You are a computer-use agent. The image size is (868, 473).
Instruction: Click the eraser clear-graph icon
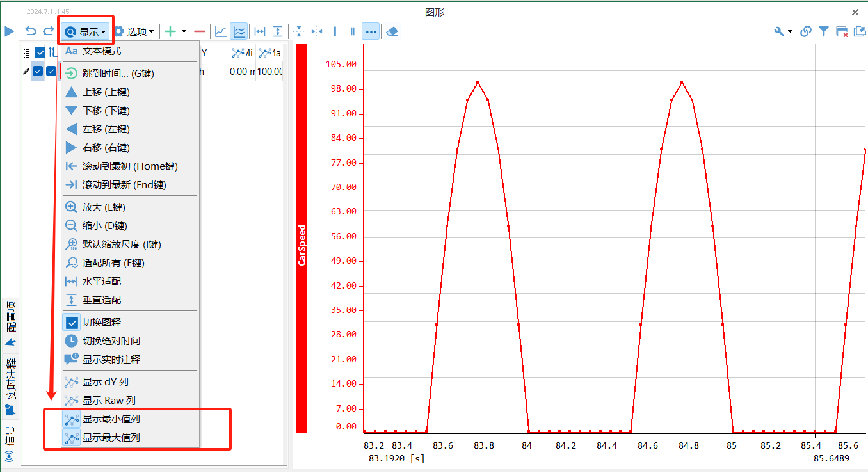pyautogui.click(x=392, y=31)
